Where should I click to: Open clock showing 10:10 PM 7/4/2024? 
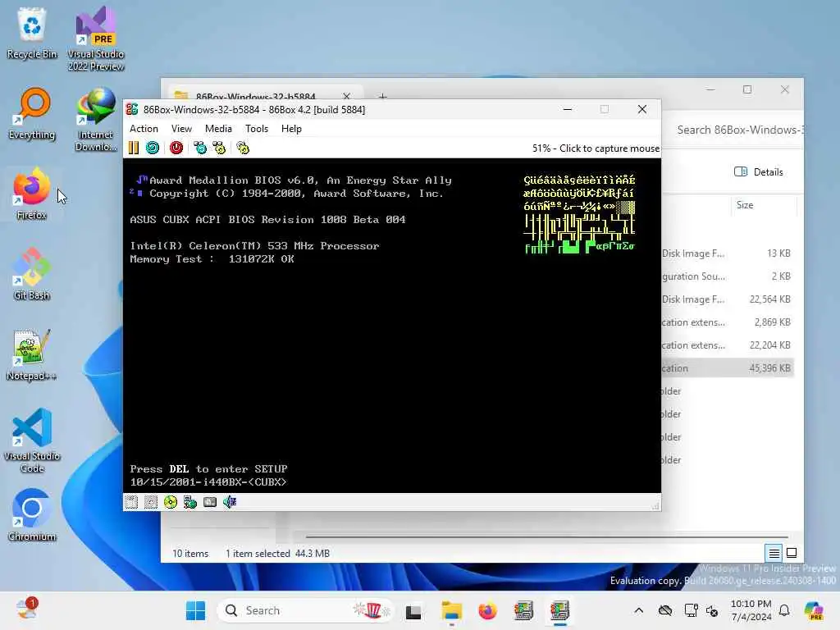click(751, 610)
